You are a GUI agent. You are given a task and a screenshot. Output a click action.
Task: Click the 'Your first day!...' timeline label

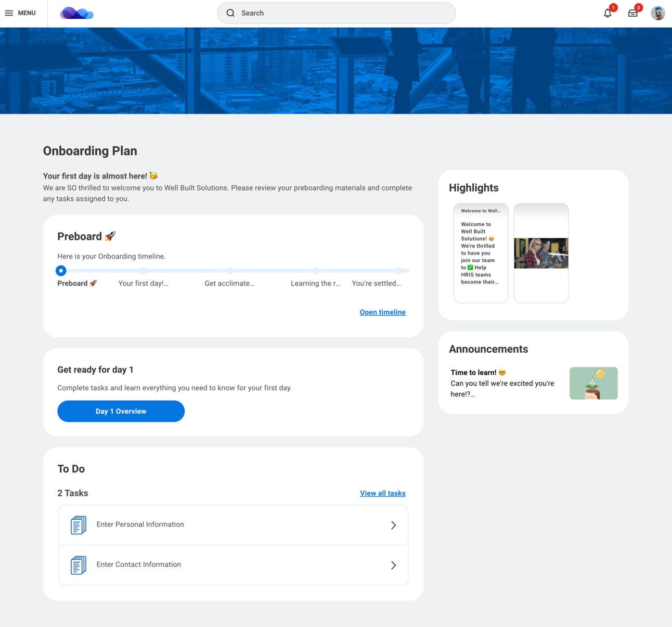coord(144,284)
